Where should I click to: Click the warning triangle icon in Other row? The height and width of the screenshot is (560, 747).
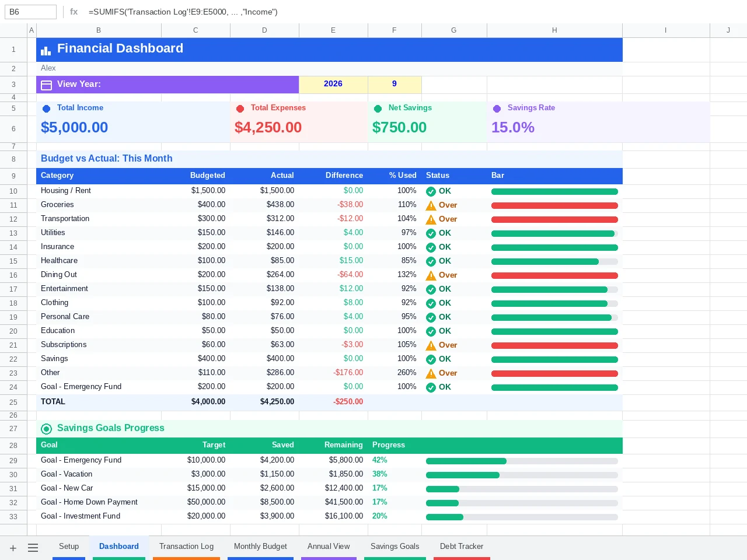click(431, 373)
